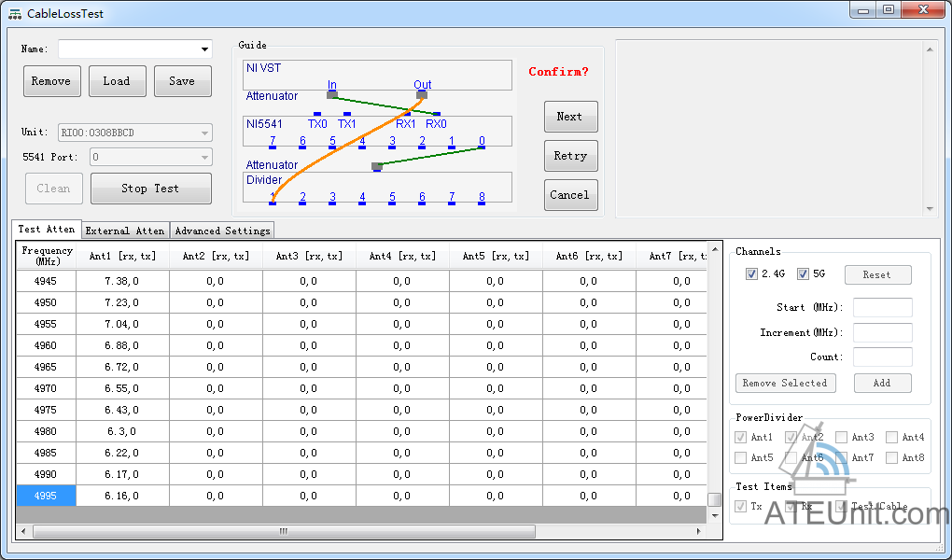Click the lower Attenuator connector block
Image resolution: width=952 pixels, height=560 pixels.
point(377,167)
